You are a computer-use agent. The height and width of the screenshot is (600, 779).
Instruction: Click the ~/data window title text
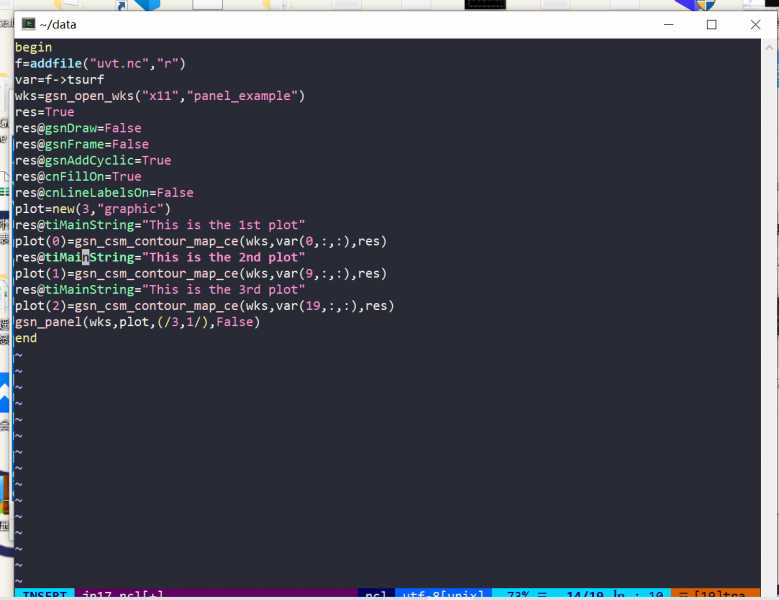tap(58, 24)
